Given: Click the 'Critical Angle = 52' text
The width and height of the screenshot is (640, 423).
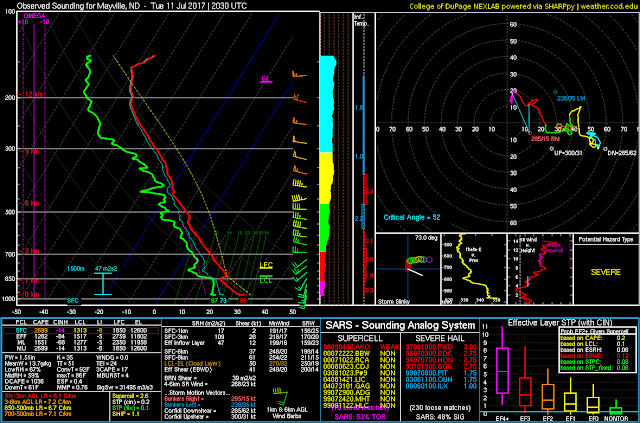Looking at the screenshot, I should pos(412,217).
